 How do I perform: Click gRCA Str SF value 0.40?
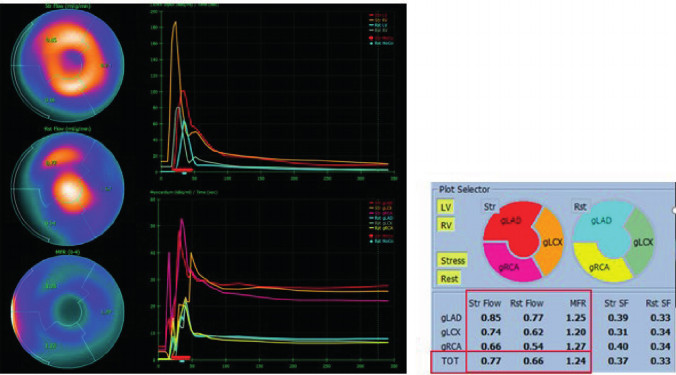[x=618, y=347]
